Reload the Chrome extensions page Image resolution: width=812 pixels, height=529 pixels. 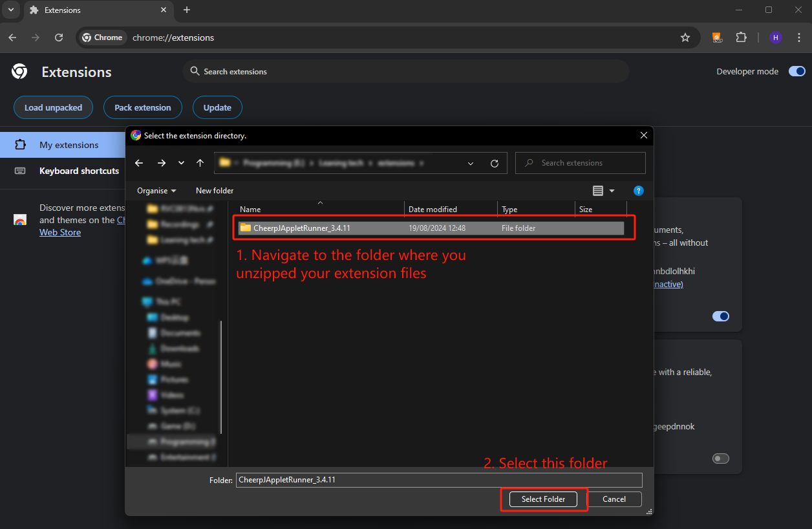coord(59,38)
